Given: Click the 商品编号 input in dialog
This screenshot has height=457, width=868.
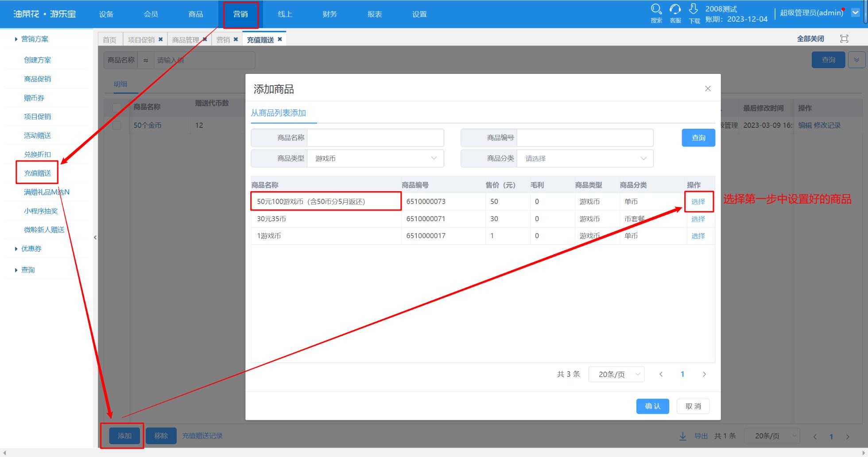Looking at the screenshot, I should pos(585,138).
